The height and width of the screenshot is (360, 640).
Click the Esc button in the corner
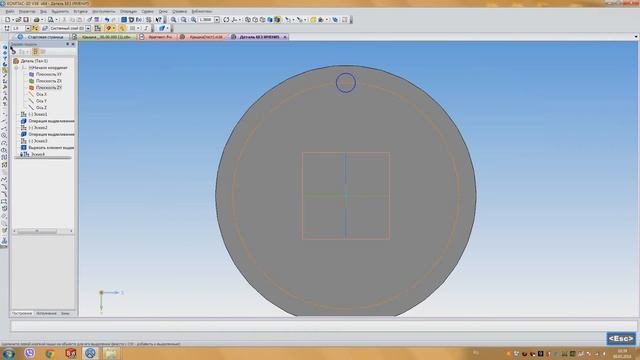click(x=621, y=339)
